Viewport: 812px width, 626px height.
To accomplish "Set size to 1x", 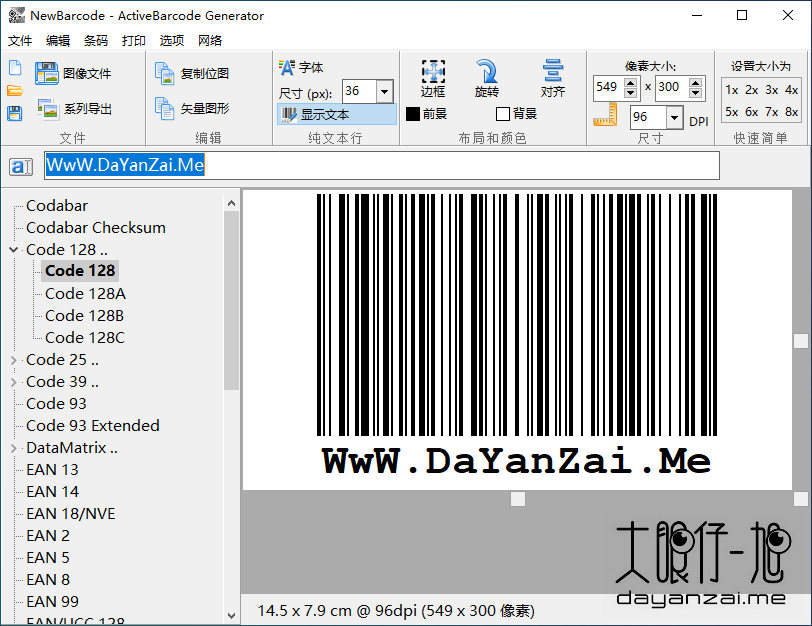I will (x=732, y=90).
